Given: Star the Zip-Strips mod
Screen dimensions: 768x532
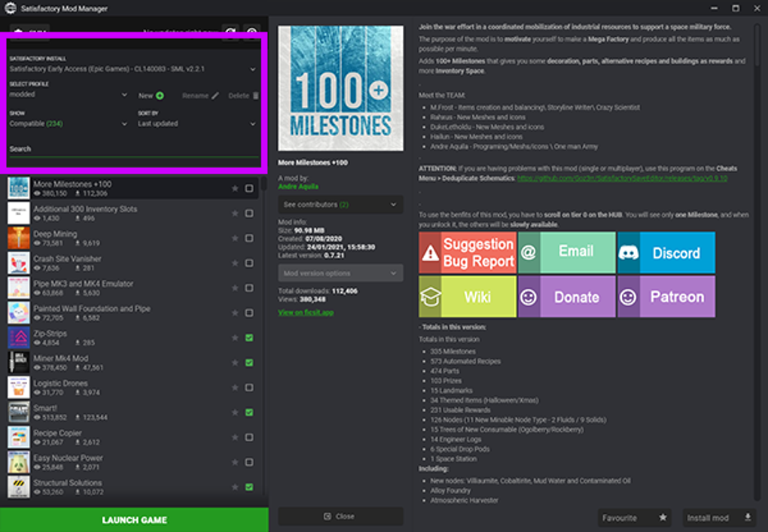Looking at the screenshot, I should [235, 338].
